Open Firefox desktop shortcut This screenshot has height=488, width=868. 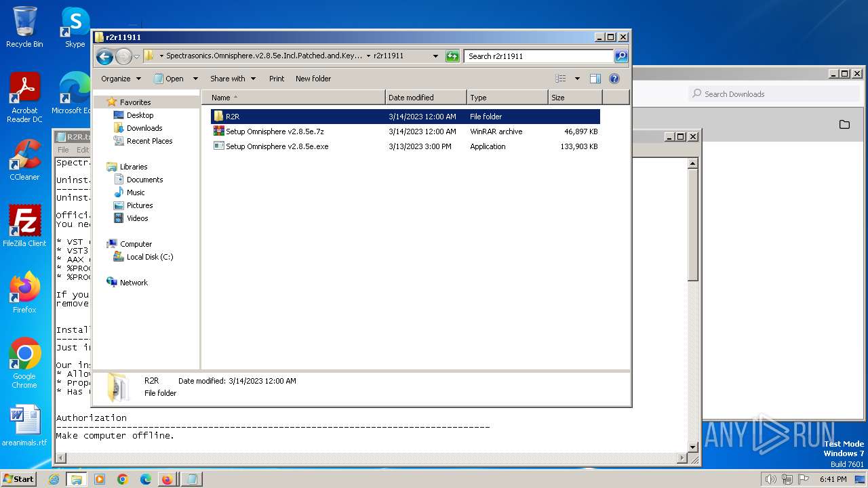point(24,293)
